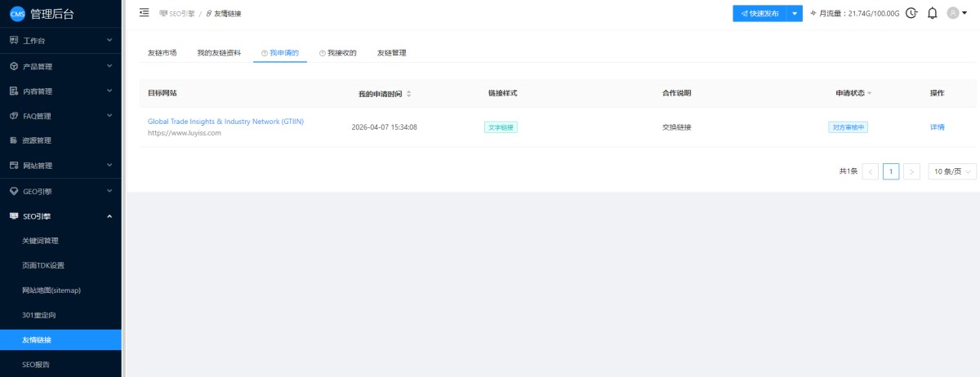Open the user avatar menu

coord(956,13)
